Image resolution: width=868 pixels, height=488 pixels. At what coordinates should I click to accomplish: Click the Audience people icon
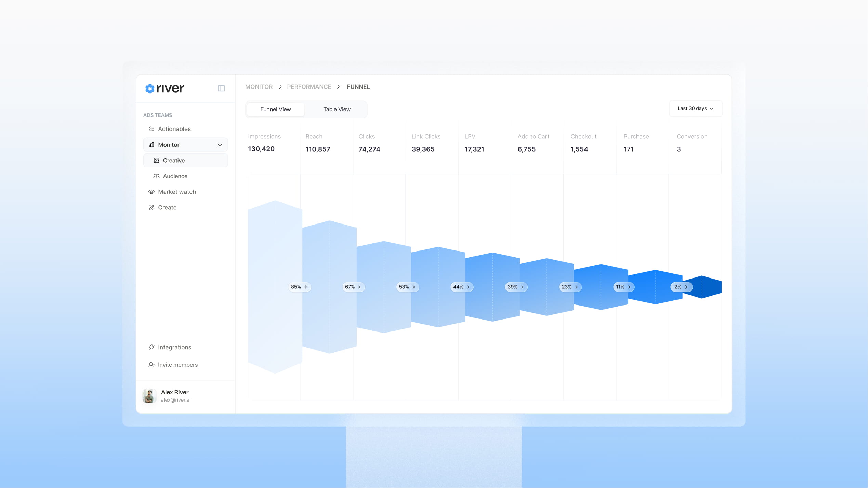point(156,176)
